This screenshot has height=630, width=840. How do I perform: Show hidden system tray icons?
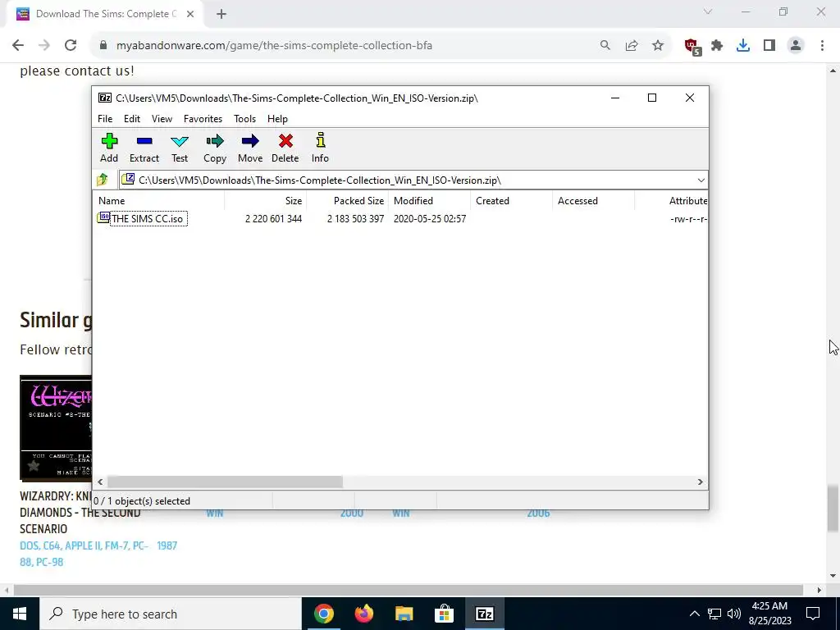coord(694,614)
